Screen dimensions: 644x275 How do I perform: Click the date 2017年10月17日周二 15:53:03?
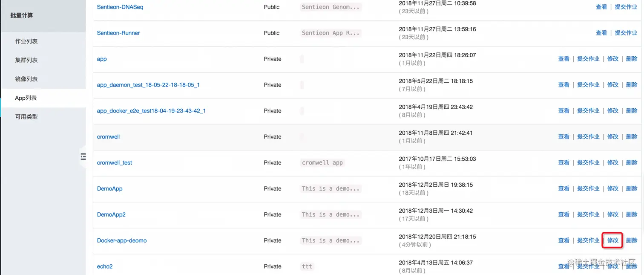pyautogui.click(x=437, y=159)
